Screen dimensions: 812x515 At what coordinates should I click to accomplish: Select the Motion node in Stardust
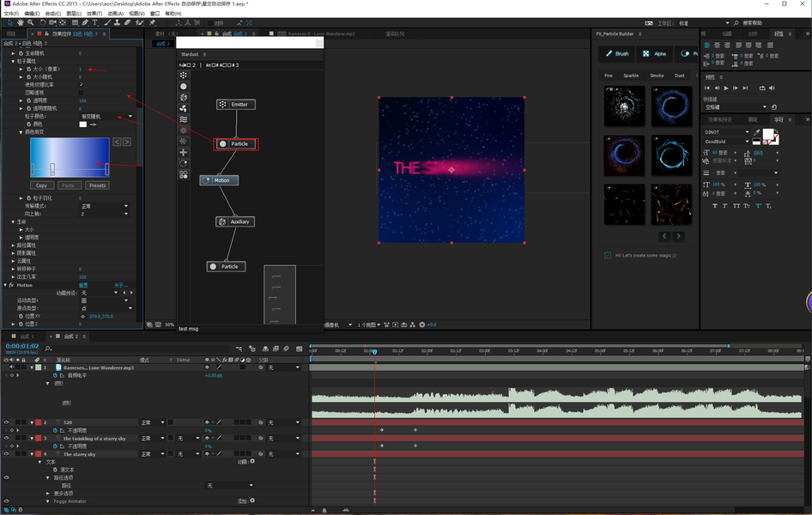pyautogui.click(x=219, y=180)
